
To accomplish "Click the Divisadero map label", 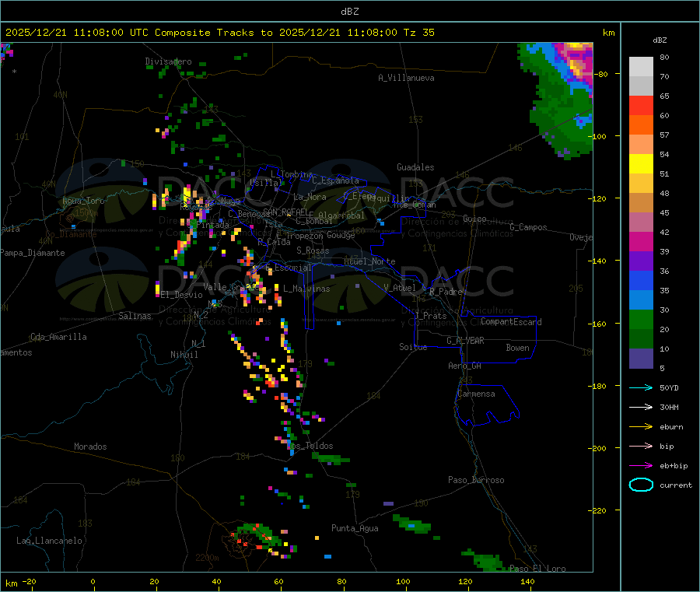I will [x=168, y=61].
